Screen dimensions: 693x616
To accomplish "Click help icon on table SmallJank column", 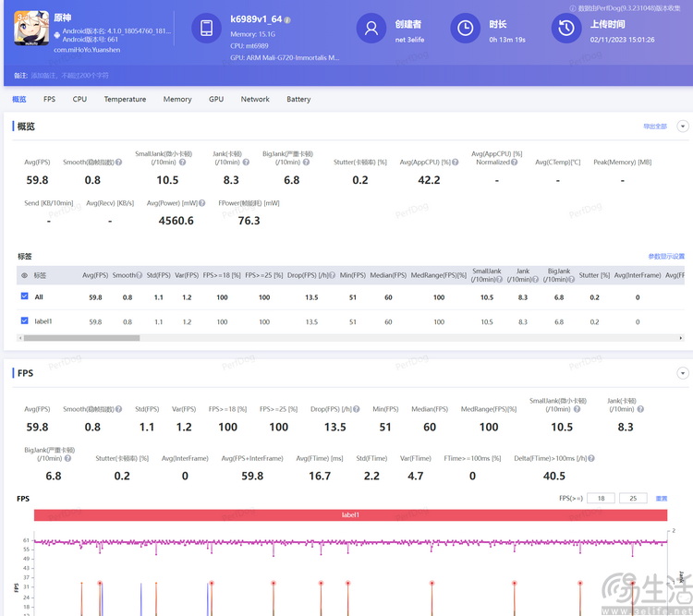I will pos(499,279).
